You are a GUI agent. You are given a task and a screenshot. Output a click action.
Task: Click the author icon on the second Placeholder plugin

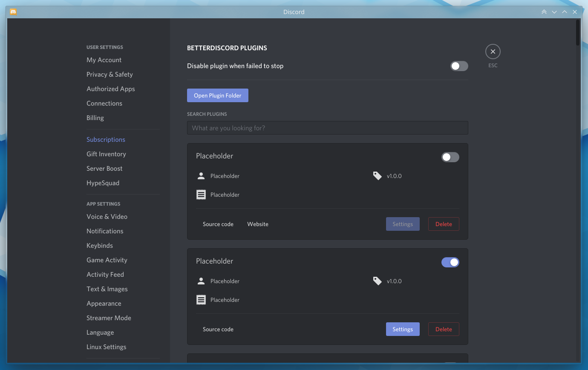201,281
